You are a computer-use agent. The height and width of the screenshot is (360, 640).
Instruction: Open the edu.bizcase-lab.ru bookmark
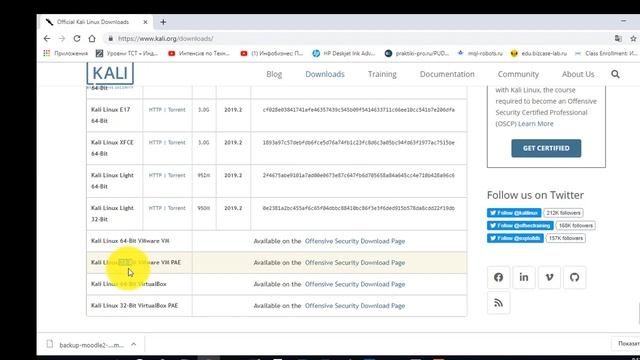pyautogui.click(x=539, y=53)
